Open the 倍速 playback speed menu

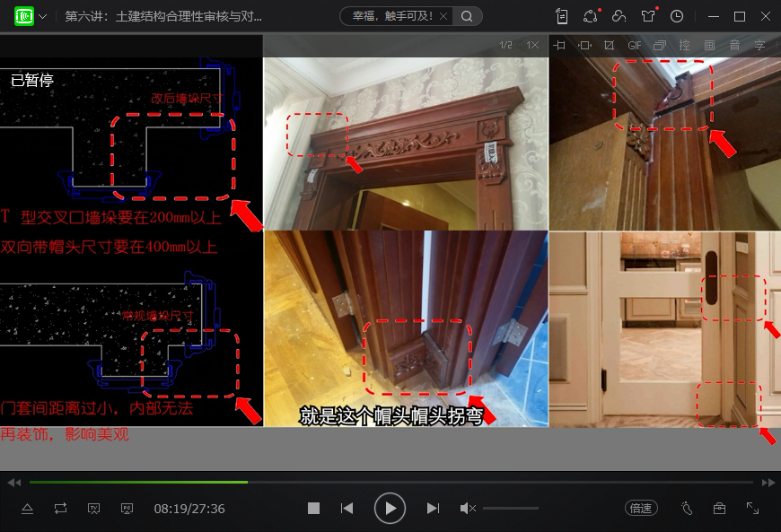coord(641,508)
